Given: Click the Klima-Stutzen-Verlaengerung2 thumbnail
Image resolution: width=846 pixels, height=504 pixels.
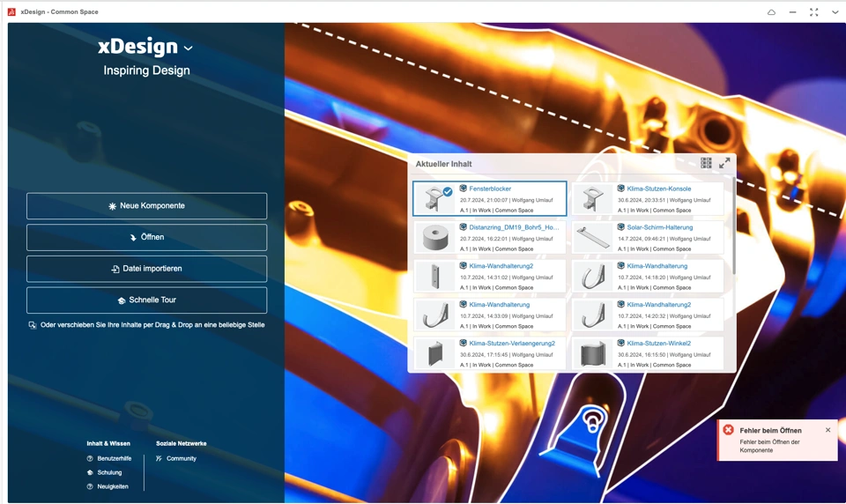Looking at the screenshot, I should 435,354.
